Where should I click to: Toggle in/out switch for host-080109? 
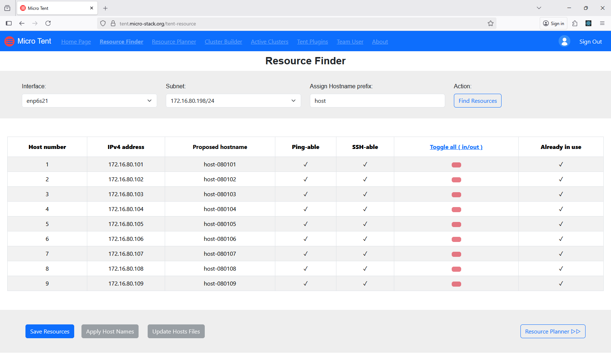coord(456,284)
